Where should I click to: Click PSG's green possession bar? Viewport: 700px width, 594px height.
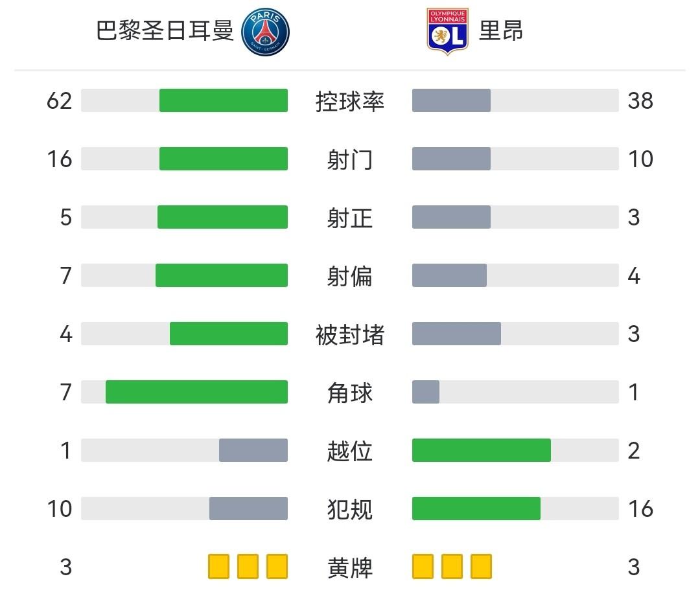coord(224,100)
